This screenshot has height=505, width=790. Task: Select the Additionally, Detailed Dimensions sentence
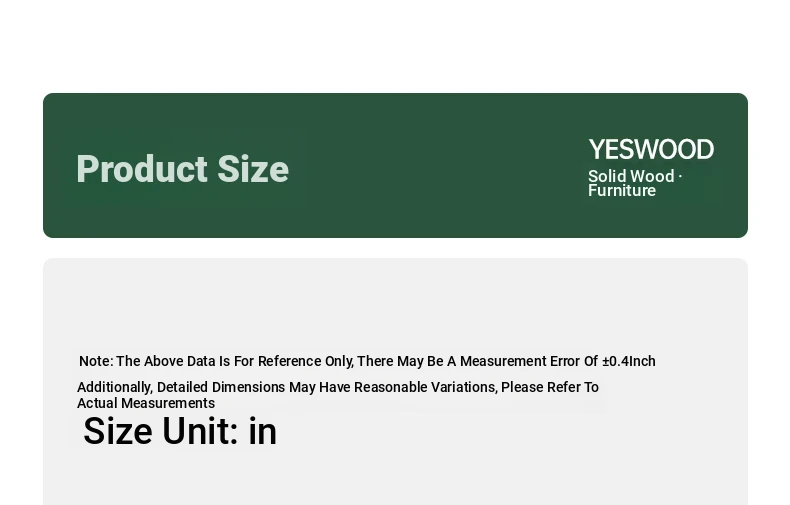pos(338,395)
